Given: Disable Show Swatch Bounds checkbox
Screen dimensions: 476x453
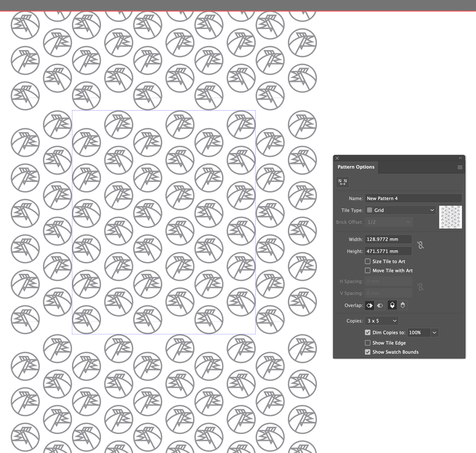Looking at the screenshot, I should tap(368, 352).
